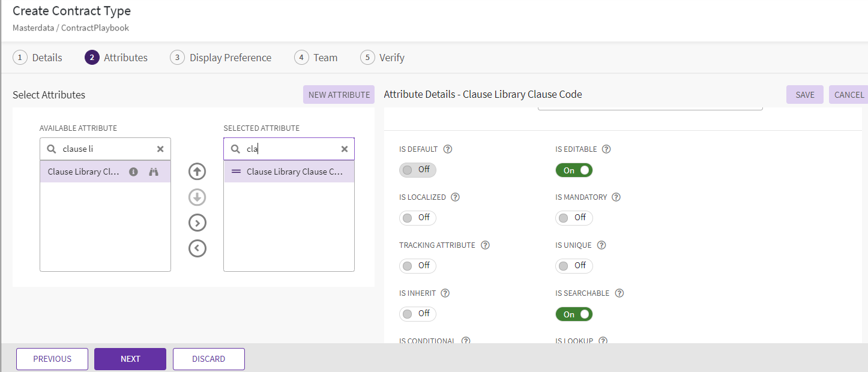Enable the Is Localized toggle
This screenshot has width=868, height=372.
coord(418,218)
